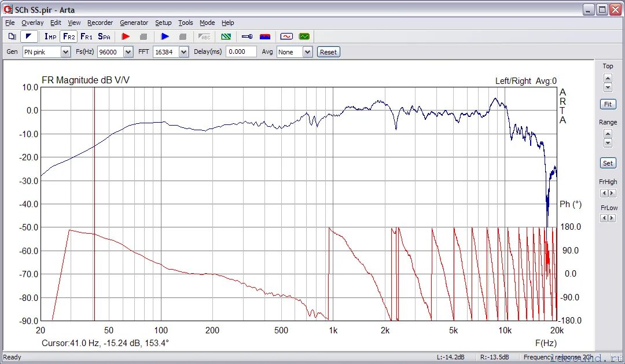Click the L:-14.2dB status bar level
This screenshot has height=364, width=625.
450,357
